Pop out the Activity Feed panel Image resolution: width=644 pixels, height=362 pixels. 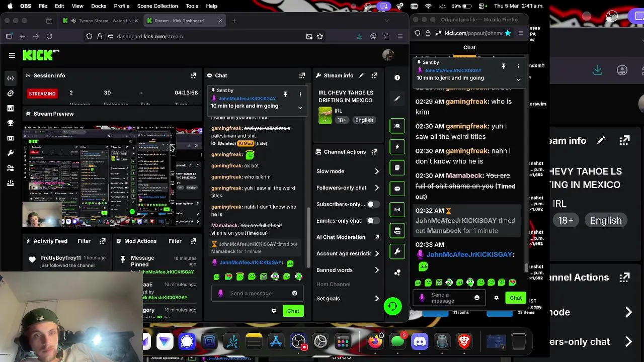103,241
